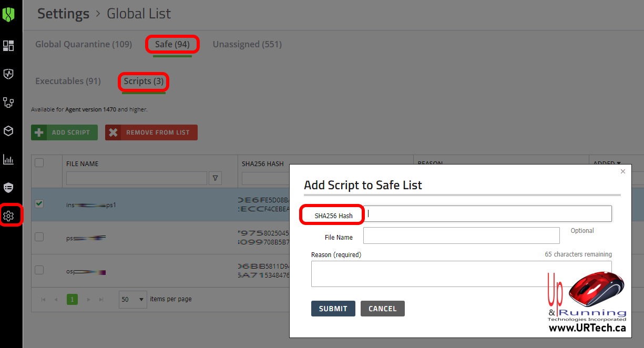Click the SHA256 Hash input field
The image size is (644, 348).
pyautogui.click(x=488, y=213)
